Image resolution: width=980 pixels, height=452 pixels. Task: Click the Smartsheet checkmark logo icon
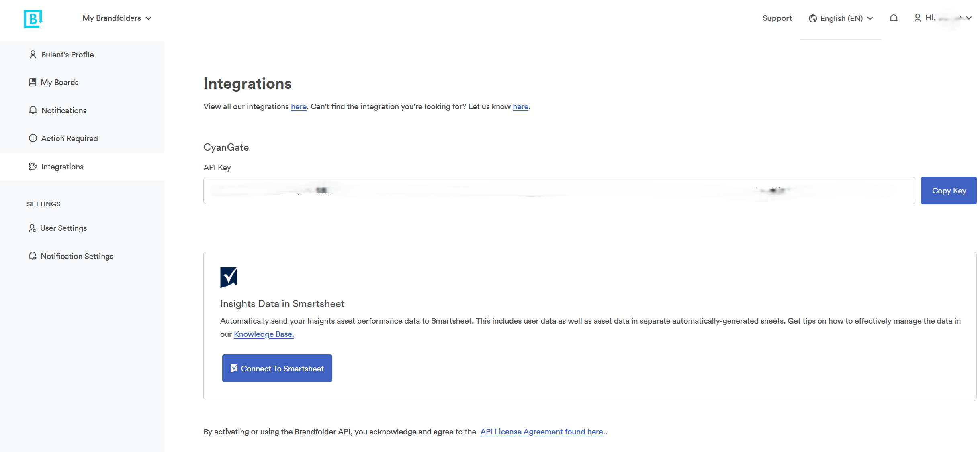(x=229, y=277)
